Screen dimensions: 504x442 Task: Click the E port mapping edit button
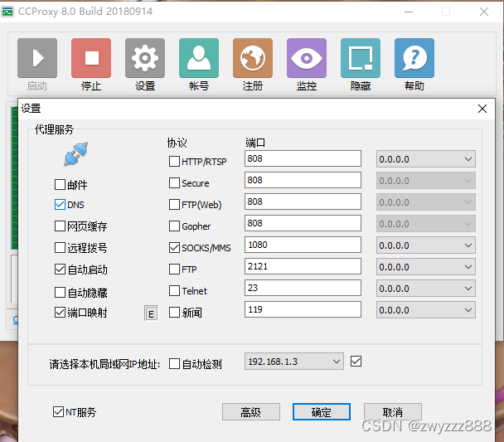[x=151, y=313]
